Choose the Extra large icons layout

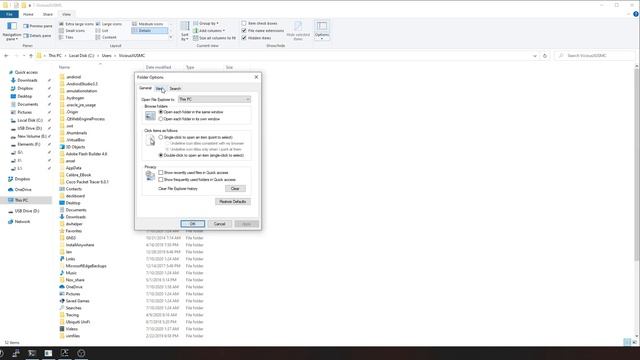77,24
